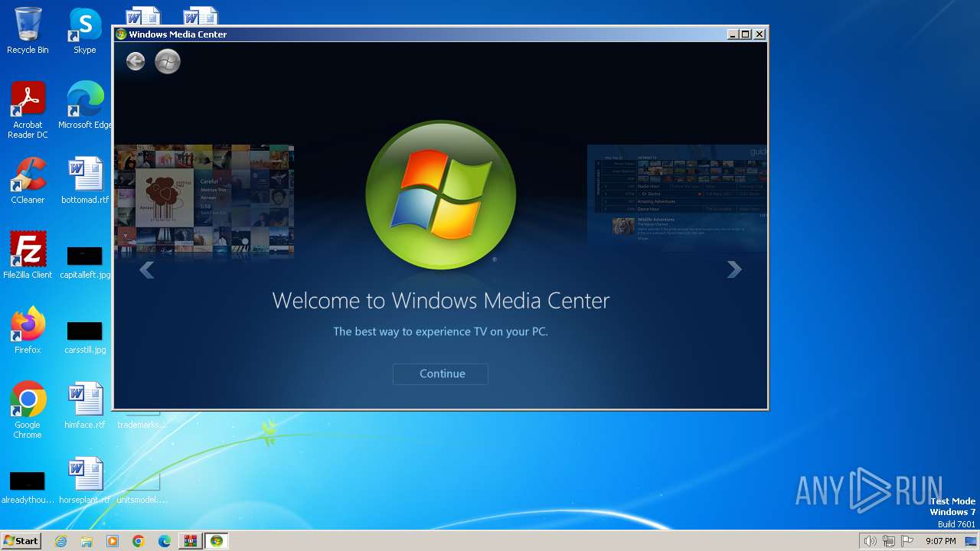
Task: Click the 9:07 PM clock
Action: pos(940,541)
